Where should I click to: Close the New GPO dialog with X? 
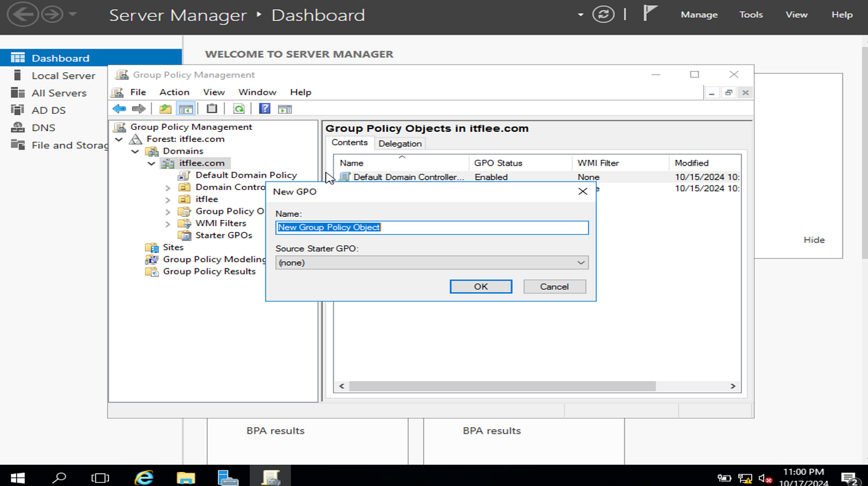582,191
